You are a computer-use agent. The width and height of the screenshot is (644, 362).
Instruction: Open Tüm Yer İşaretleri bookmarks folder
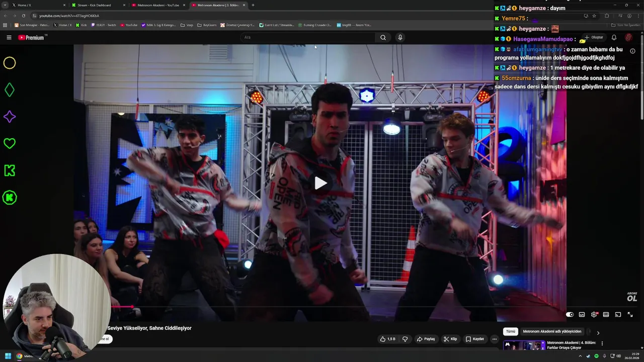point(625,25)
